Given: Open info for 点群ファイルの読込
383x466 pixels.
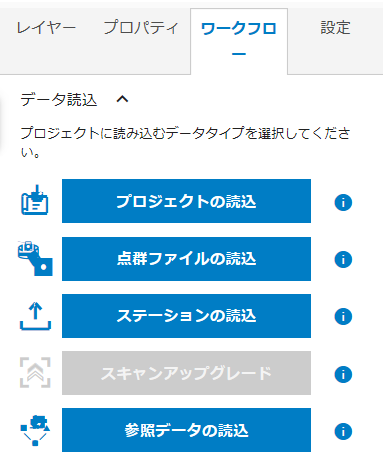Looking at the screenshot, I should [343, 259].
